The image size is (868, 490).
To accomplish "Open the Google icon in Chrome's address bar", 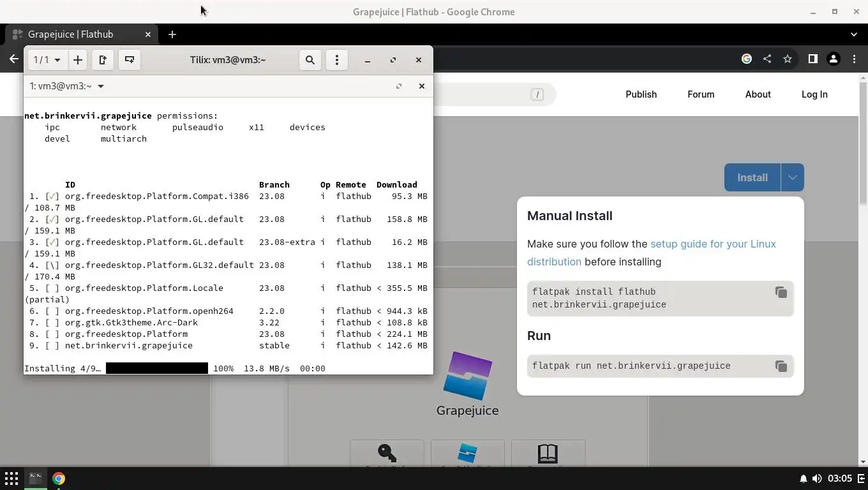I will [x=747, y=59].
